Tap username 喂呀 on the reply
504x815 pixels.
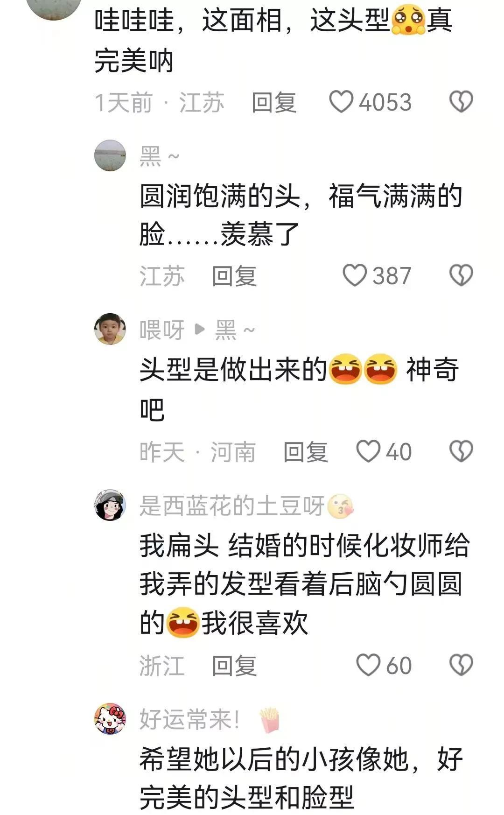pyautogui.click(x=161, y=330)
